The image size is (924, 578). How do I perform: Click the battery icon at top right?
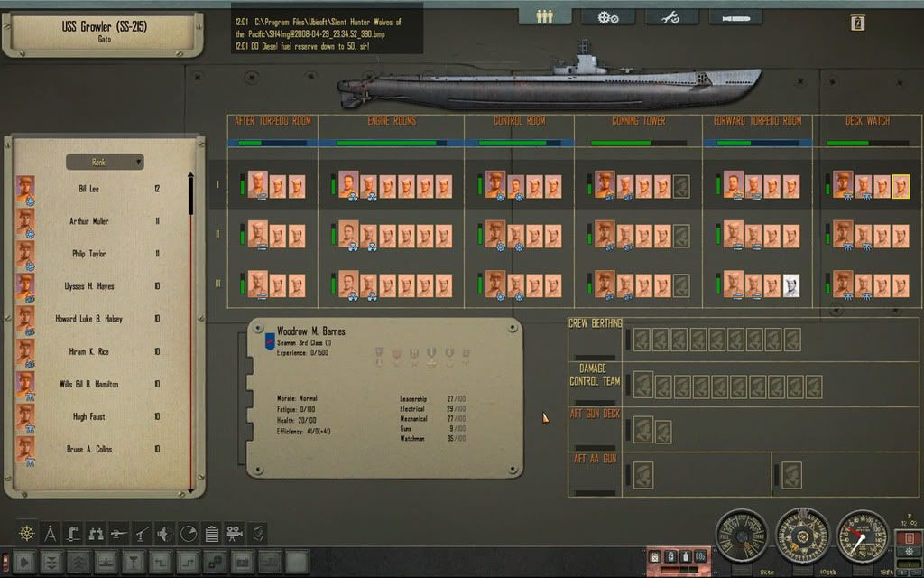(x=857, y=23)
